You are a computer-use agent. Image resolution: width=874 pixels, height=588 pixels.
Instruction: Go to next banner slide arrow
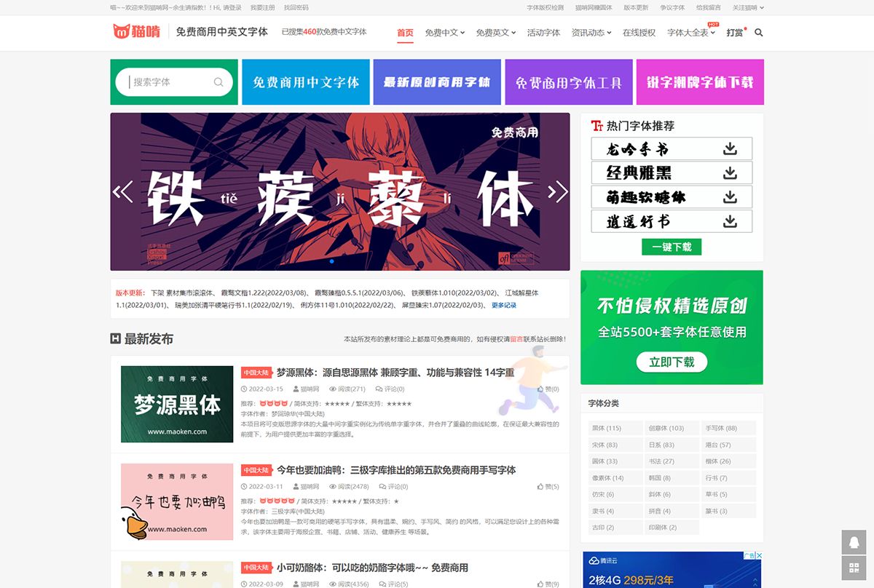point(558,192)
